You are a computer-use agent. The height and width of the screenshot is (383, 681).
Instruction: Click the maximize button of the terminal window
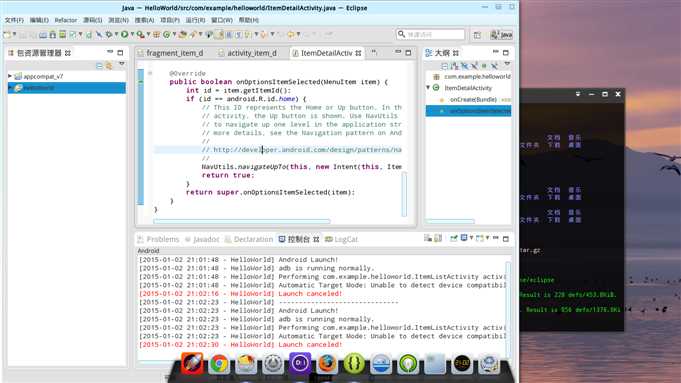(605, 94)
